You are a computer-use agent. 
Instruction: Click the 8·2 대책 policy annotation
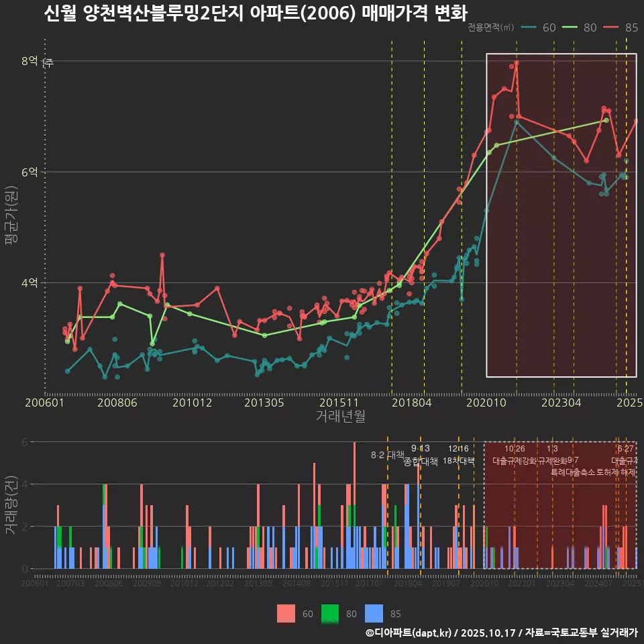[x=386, y=454]
